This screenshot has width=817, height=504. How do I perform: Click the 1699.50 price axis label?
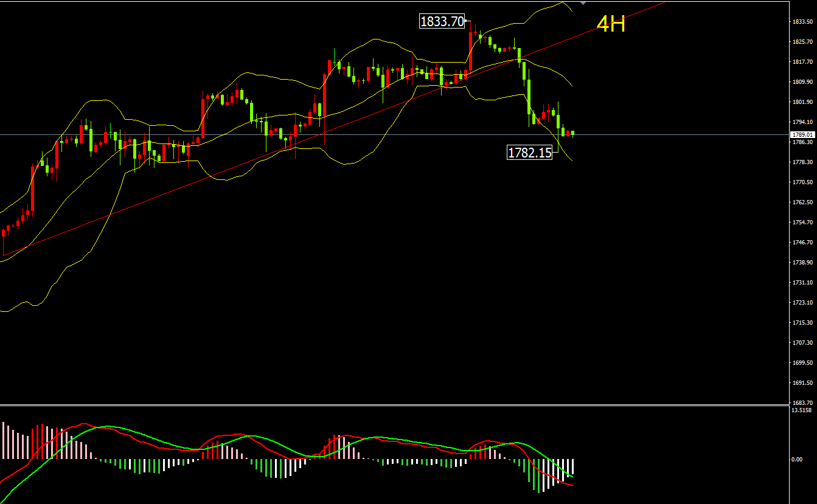(x=802, y=363)
